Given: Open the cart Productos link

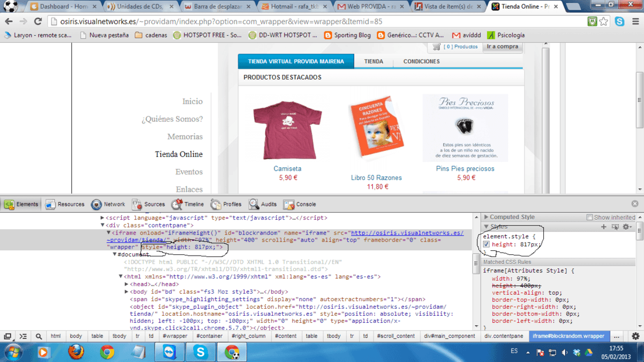Looking at the screenshot, I should point(460,47).
